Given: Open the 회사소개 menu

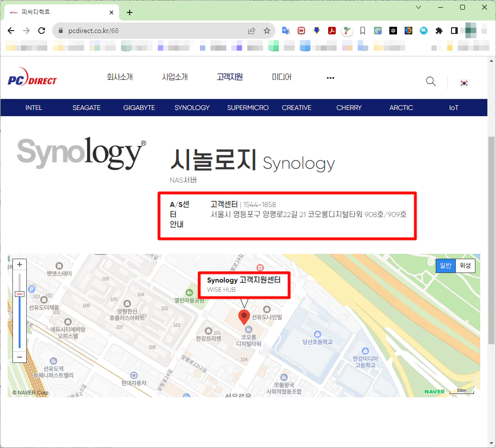Looking at the screenshot, I should (120, 77).
